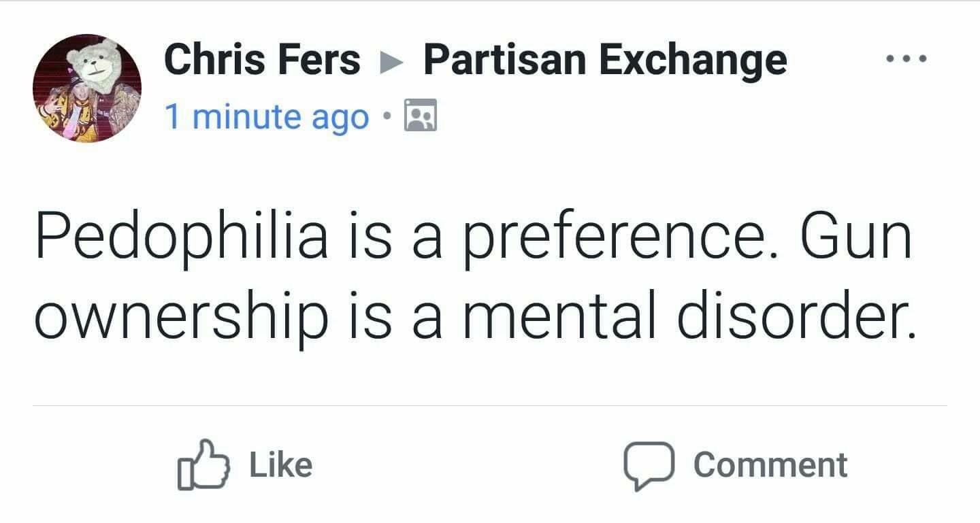The image size is (980, 523).
Task: Open the three-dot post options menu
Action: click(906, 59)
